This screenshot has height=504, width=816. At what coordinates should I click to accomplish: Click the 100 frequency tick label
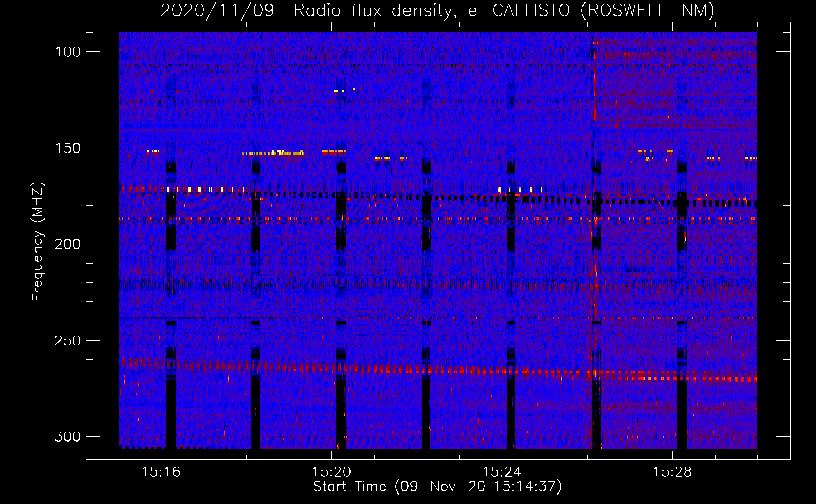[68, 52]
